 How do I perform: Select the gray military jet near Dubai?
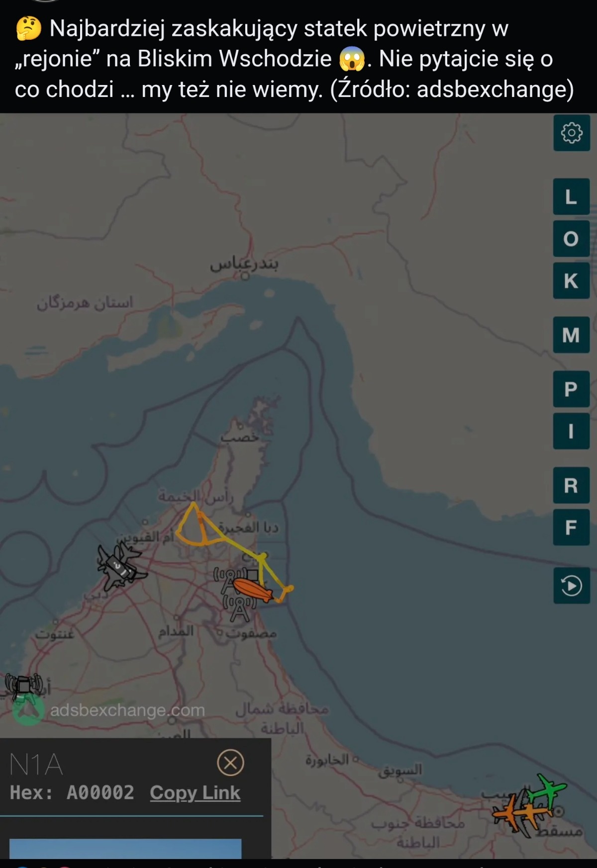(x=120, y=567)
